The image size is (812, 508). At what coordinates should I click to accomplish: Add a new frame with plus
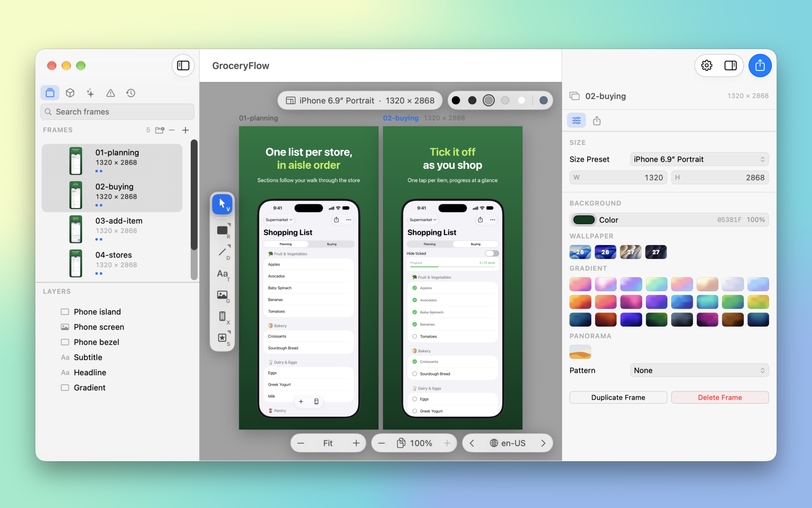pos(185,130)
